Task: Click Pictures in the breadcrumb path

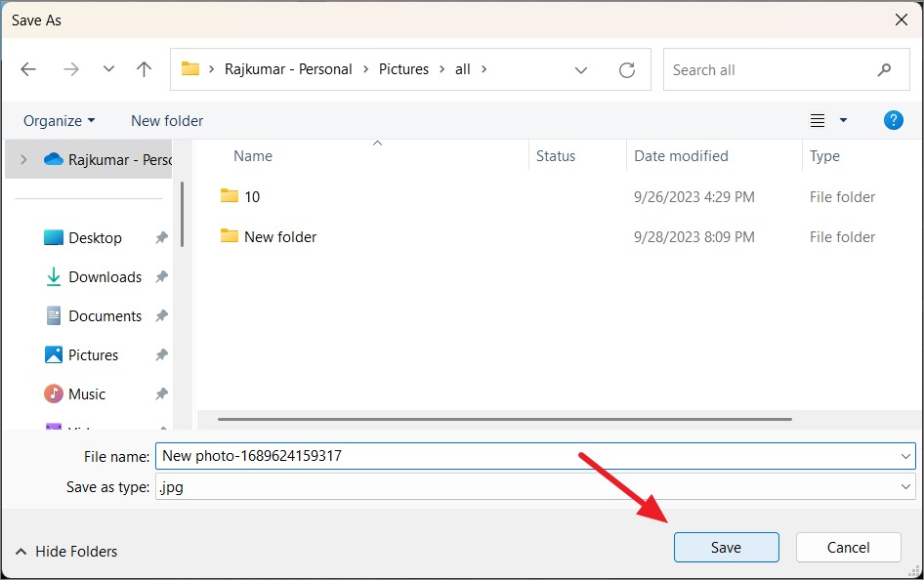Action: tap(403, 69)
